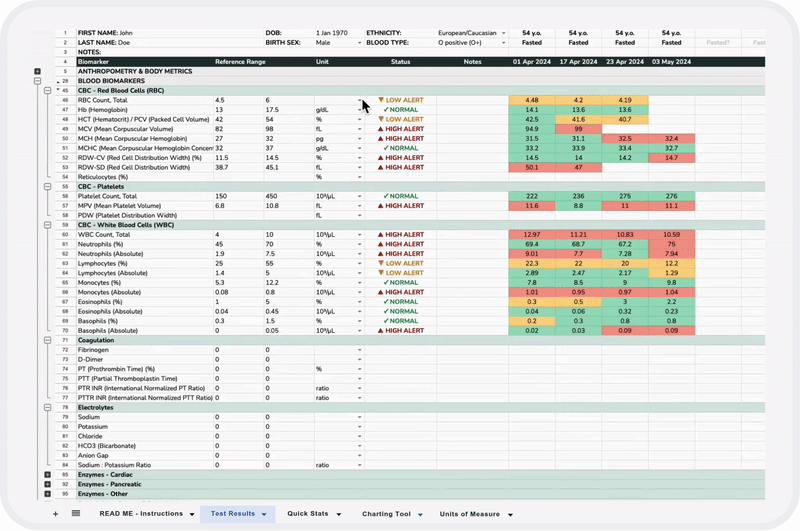Screen dimensions: 800x531
Task: Open the Birth Sex dropdown
Action: (360, 43)
